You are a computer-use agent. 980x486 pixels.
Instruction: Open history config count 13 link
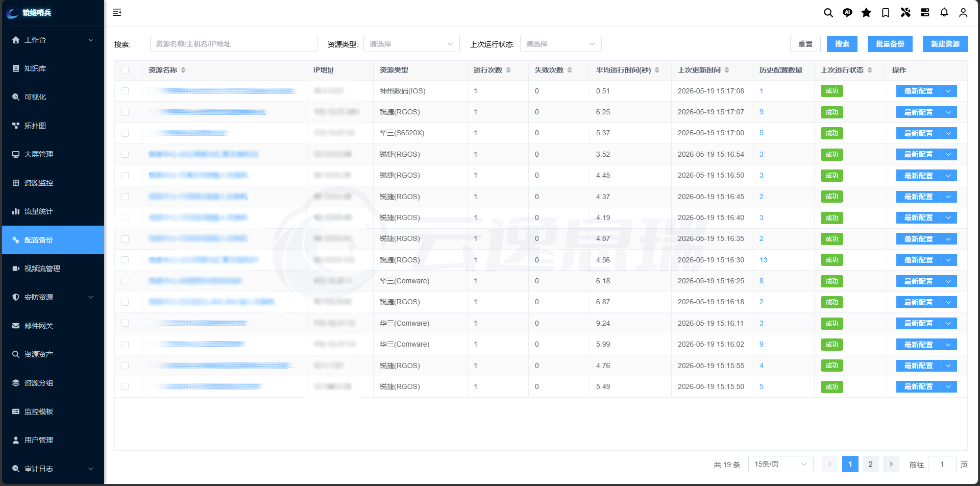(764, 260)
